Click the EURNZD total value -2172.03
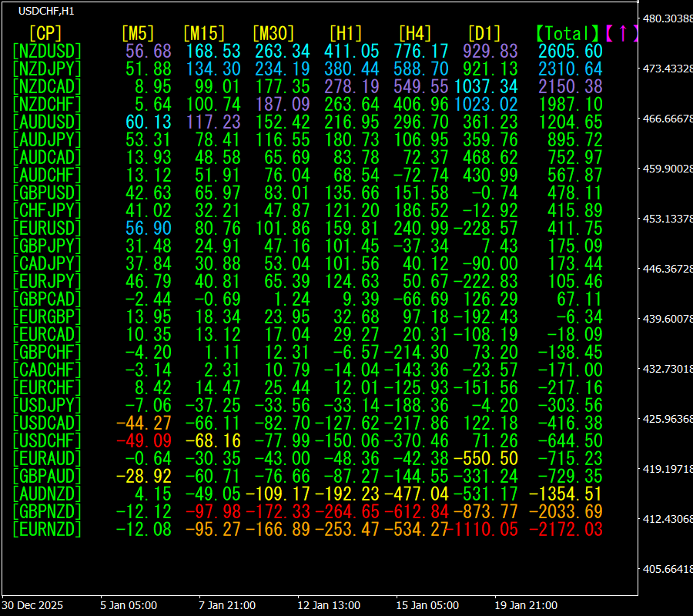The height and width of the screenshot is (616, 693). (x=566, y=529)
